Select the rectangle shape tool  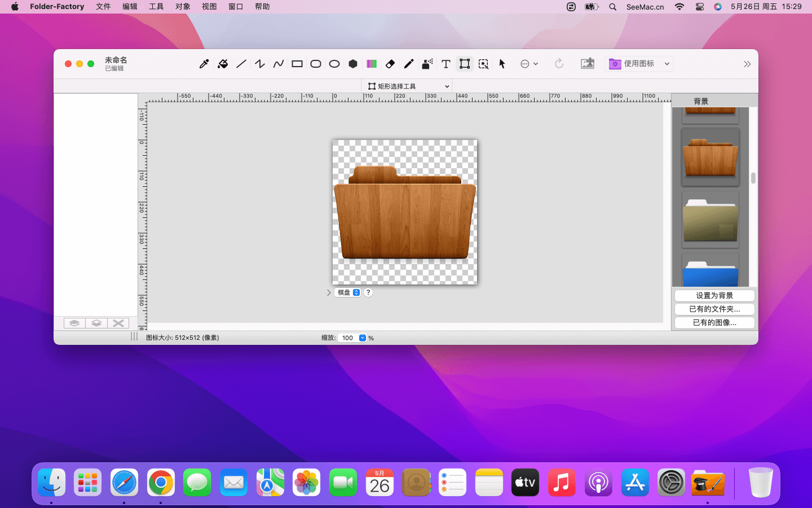point(297,64)
